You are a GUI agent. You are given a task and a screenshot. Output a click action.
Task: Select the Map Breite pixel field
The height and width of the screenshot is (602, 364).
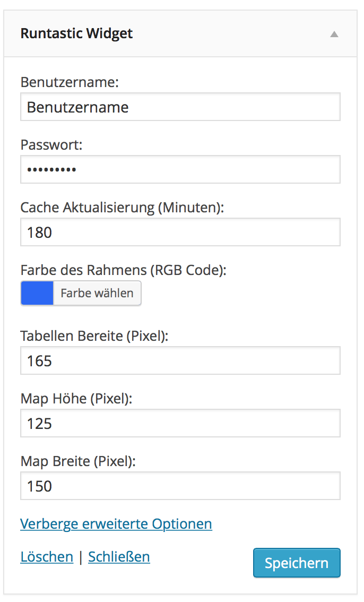[x=180, y=486]
